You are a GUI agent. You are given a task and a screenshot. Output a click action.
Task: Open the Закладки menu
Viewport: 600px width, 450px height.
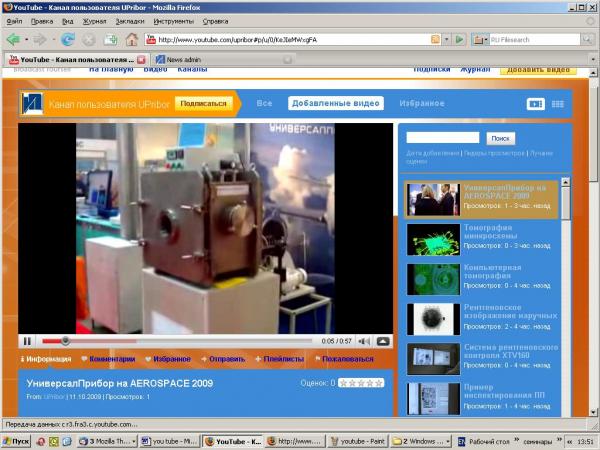tap(130, 21)
